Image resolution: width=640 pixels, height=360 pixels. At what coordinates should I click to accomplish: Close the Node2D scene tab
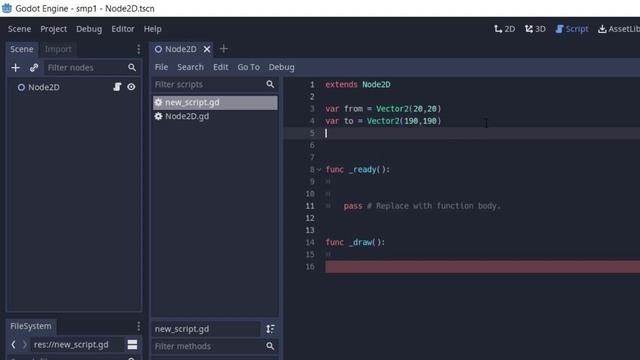[x=207, y=49]
